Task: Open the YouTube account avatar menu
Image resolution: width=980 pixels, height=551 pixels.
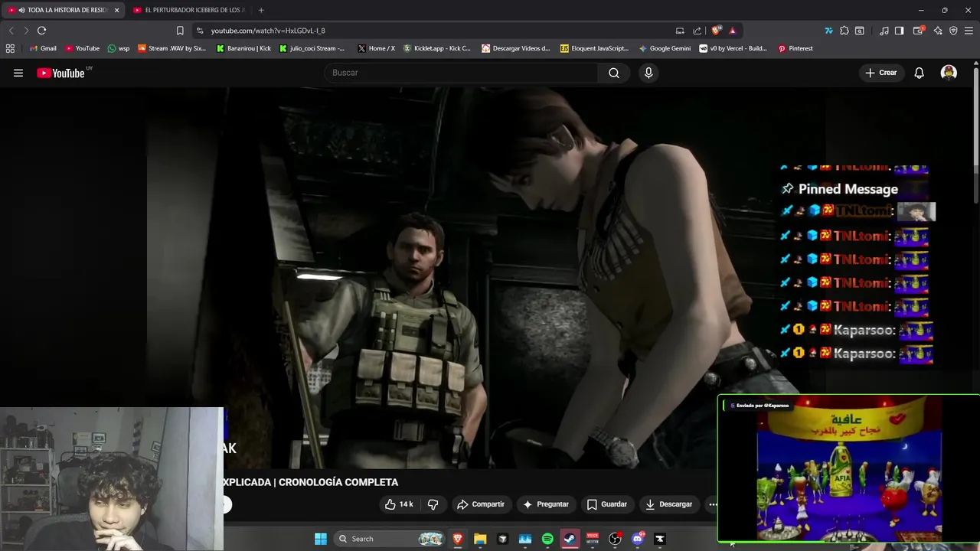Action: click(x=949, y=73)
